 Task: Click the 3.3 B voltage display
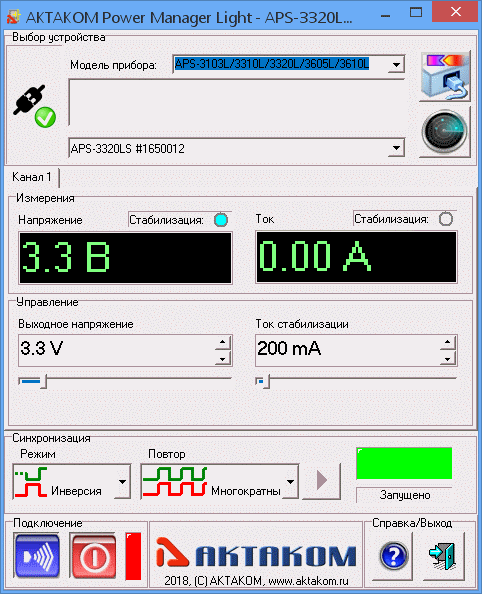click(x=125, y=258)
